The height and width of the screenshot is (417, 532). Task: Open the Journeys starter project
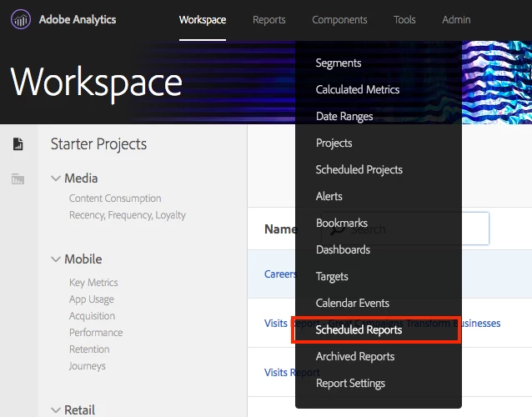(x=88, y=366)
